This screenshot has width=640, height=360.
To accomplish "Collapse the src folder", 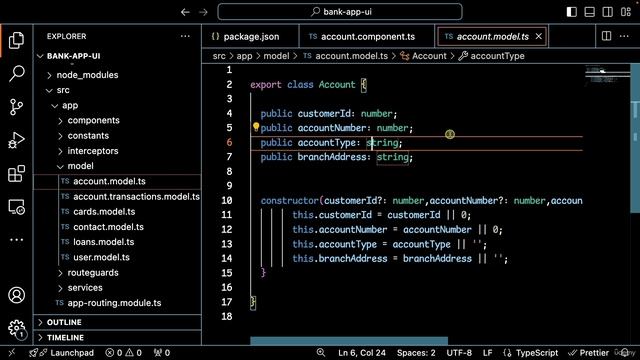I will (63, 90).
